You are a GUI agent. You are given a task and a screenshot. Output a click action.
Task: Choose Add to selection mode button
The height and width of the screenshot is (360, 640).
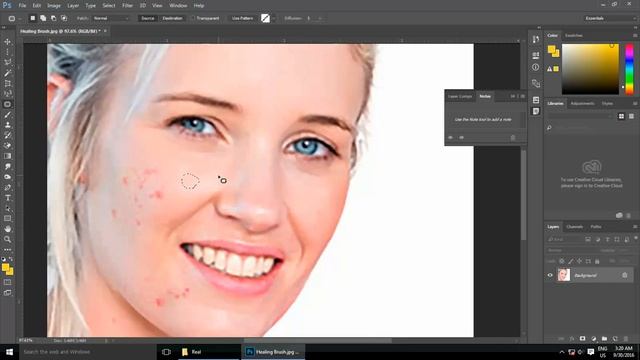pos(43,18)
